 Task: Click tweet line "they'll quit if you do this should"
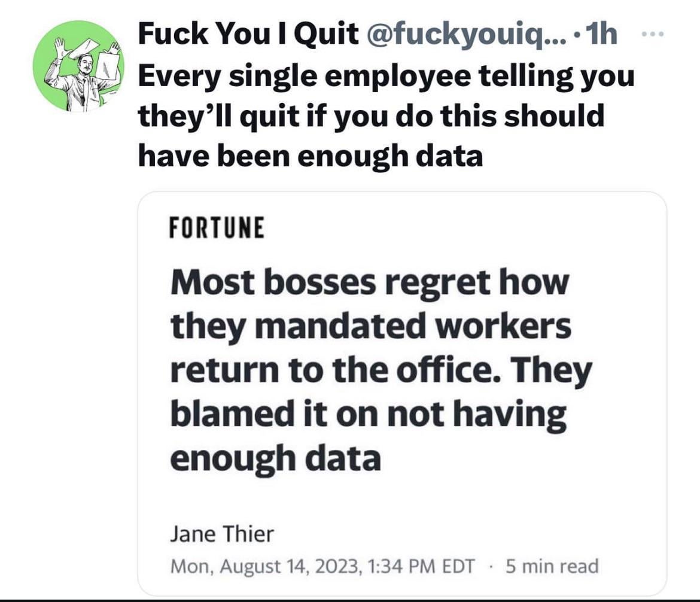[x=371, y=116]
